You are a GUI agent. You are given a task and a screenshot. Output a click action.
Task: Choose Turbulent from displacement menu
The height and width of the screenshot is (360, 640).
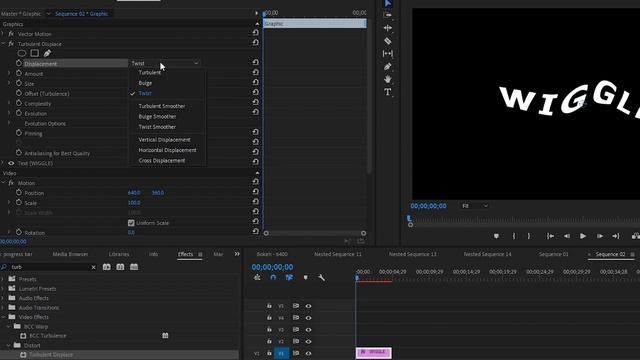(149, 73)
